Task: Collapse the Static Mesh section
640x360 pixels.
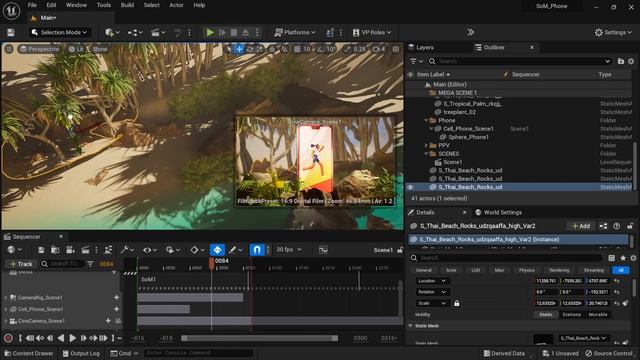Action: 411,326
